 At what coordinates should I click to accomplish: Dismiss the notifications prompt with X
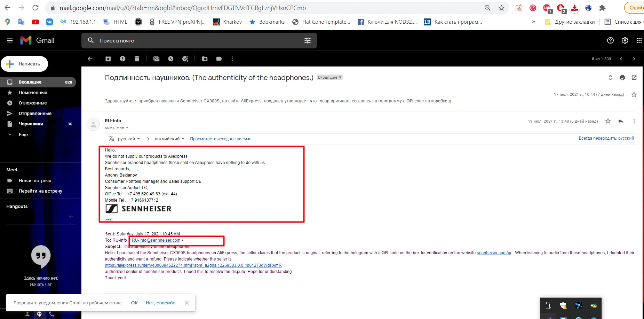pyautogui.click(x=187, y=303)
